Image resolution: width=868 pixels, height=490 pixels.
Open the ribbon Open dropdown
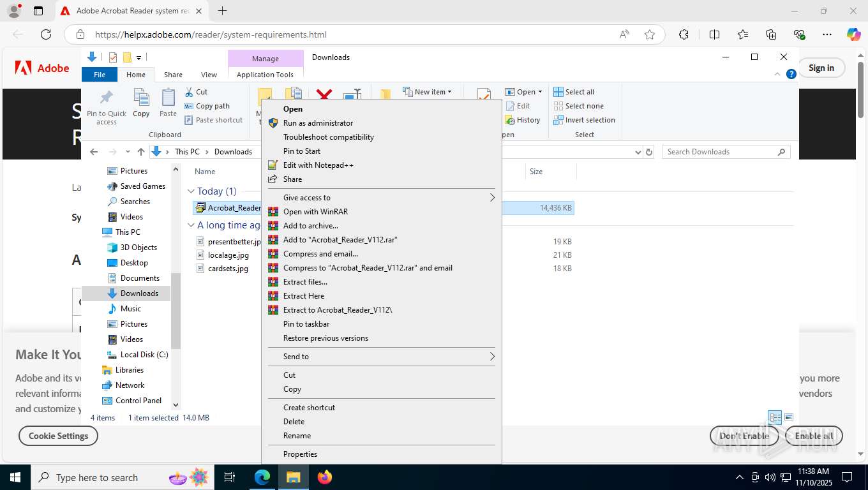(x=523, y=92)
